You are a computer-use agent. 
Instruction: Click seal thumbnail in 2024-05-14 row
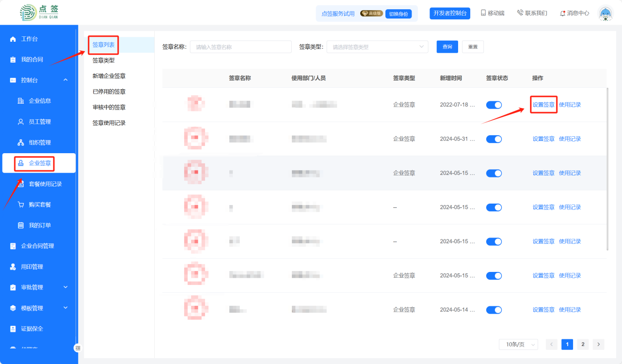click(x=196, y=308)
